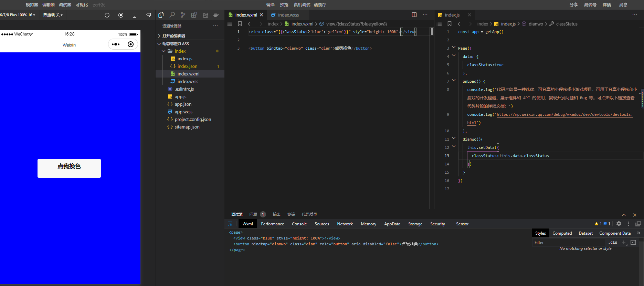The height and width of the screenshot is (286, 644).
Task: Open the Source Control branch icon
Action: (x=183, y=15)
